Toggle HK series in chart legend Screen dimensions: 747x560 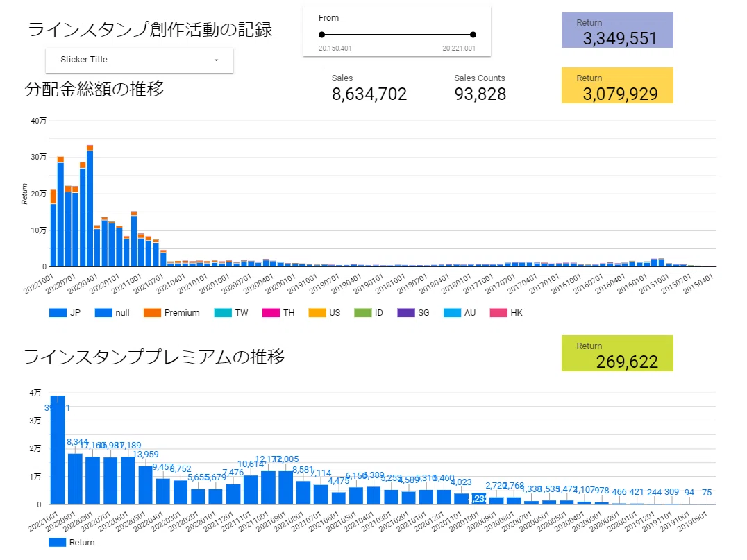[506, 313]
